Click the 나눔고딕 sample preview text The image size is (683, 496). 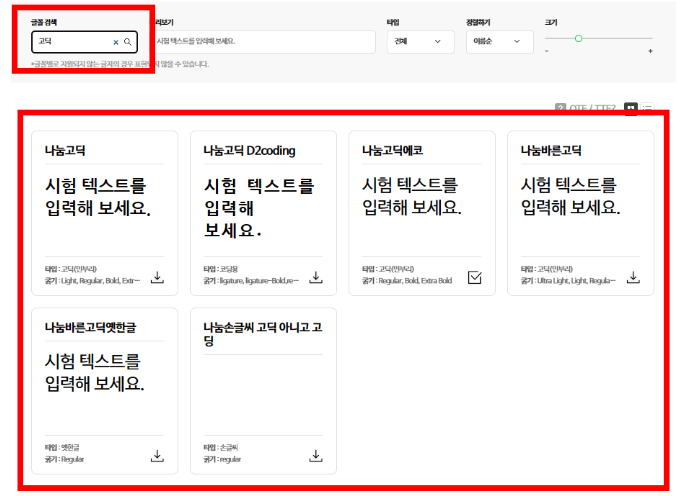click(x=98, y=197)
